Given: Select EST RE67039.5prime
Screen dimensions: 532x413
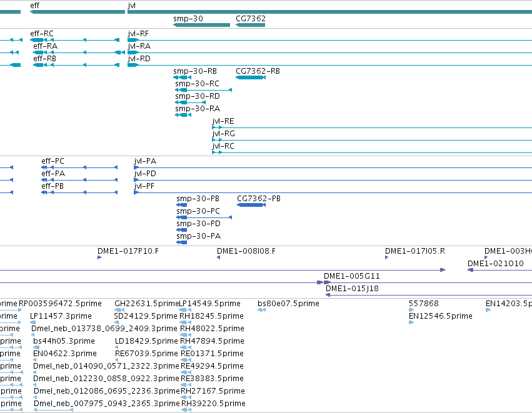Looking at the screenshot, I should coord(146,354).
